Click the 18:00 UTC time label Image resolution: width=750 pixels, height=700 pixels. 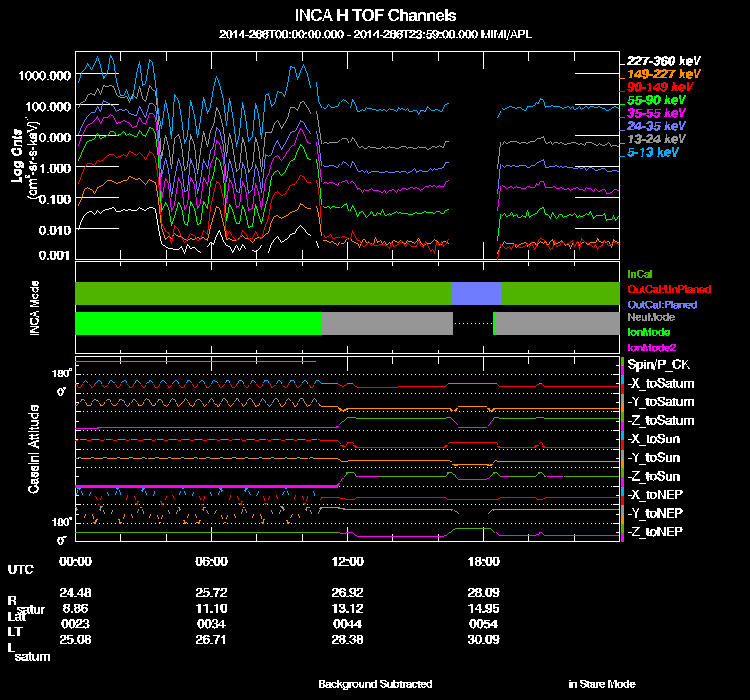[x=483, y=562]
